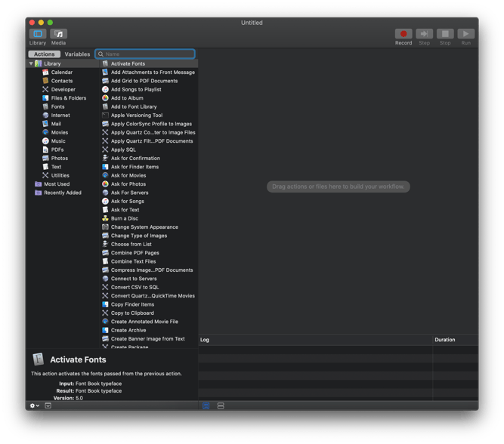Focus the Name search field
504x444 pixels.
(145, 54)
